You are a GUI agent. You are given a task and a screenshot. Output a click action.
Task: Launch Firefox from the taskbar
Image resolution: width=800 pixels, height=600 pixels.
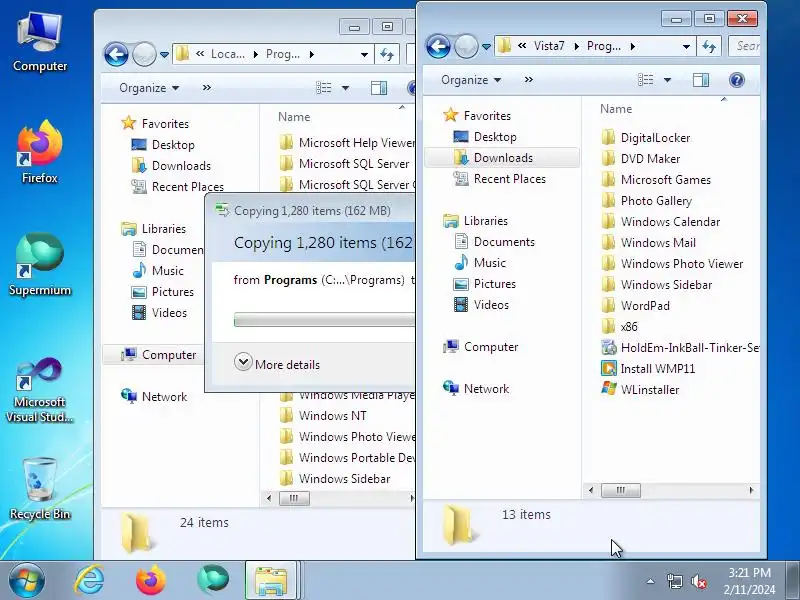click(151, 581)
